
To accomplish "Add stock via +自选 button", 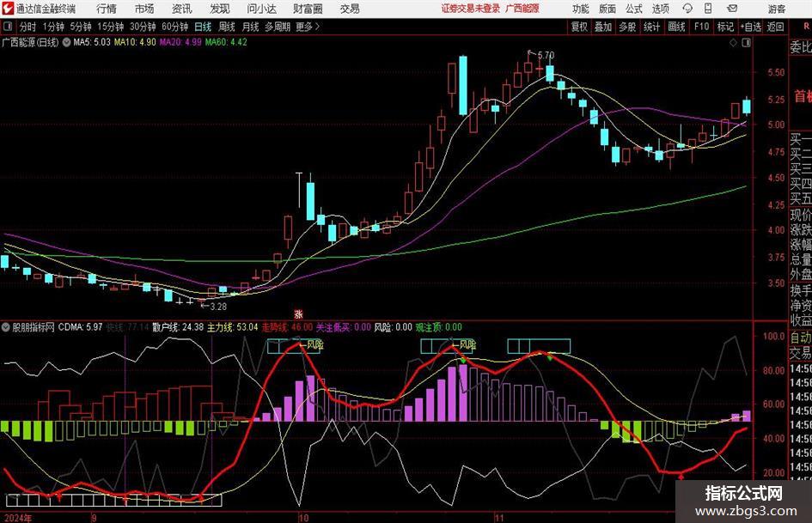I will click(x=750, y=27).
